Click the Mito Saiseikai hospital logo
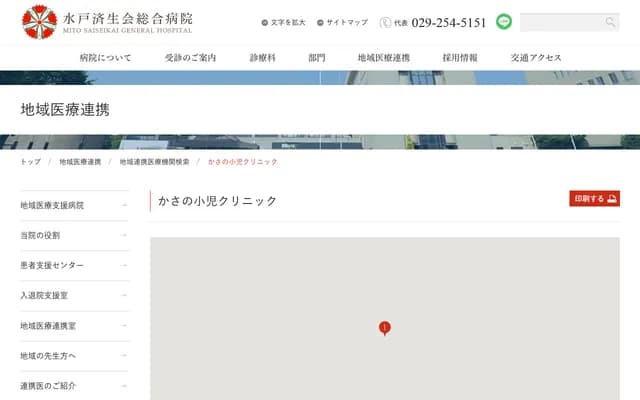The width and height of the screenshot is (640, 400). (107, 22)
